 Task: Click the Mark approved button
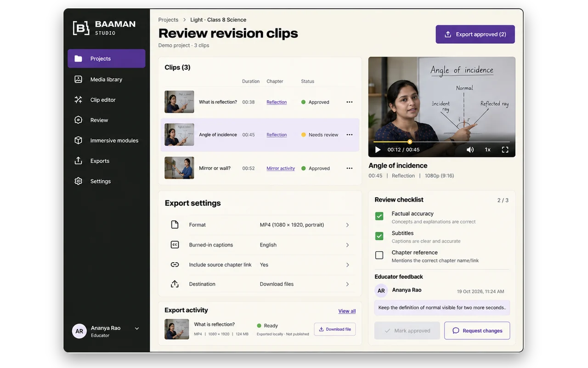click(x=407, y=331)
